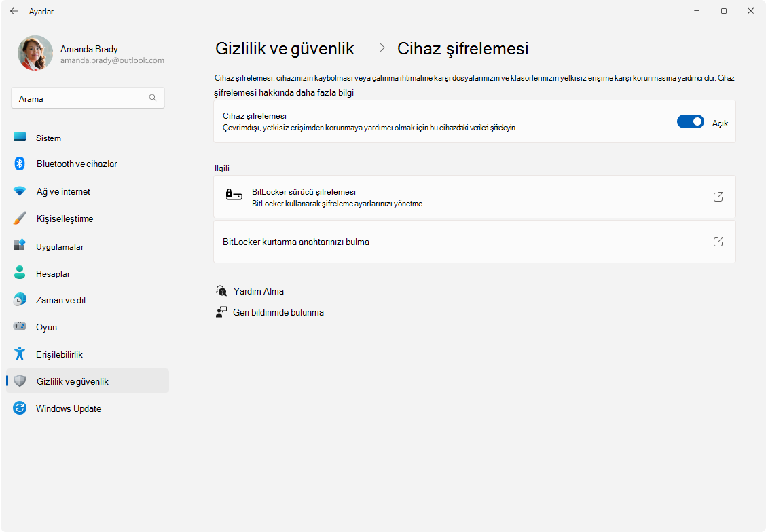Viewport: 766px width, 532px height.
Task: Select Gizlilik ve güvenlik sidebar entry
Action: tap(88, 381)
